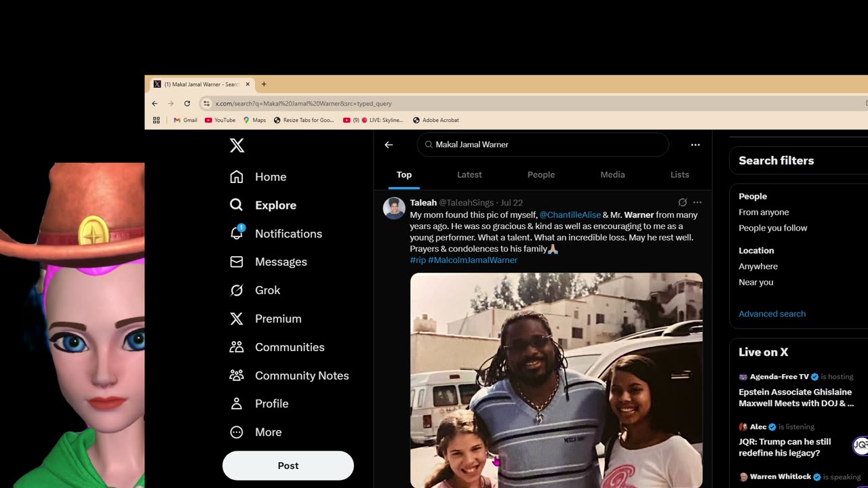The image size is (868, 488).
Task: Open the Taleah display name link
Action: (423, 203)
